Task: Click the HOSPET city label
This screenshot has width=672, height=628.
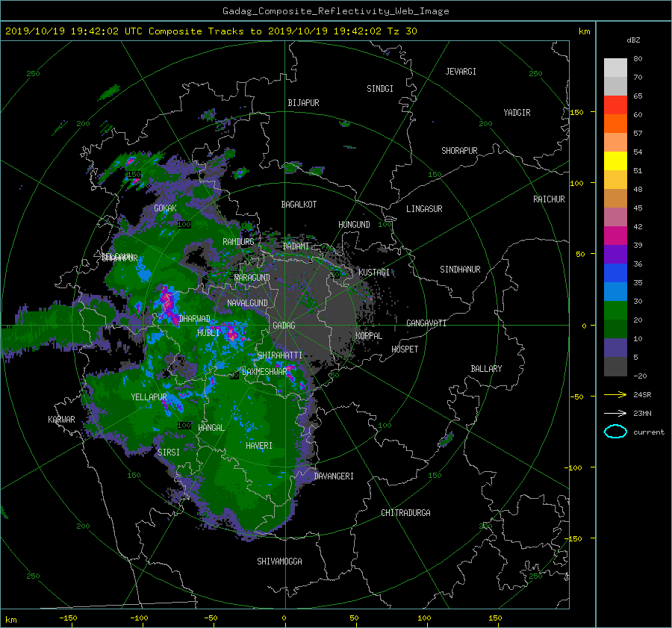Action: [405, 349]
